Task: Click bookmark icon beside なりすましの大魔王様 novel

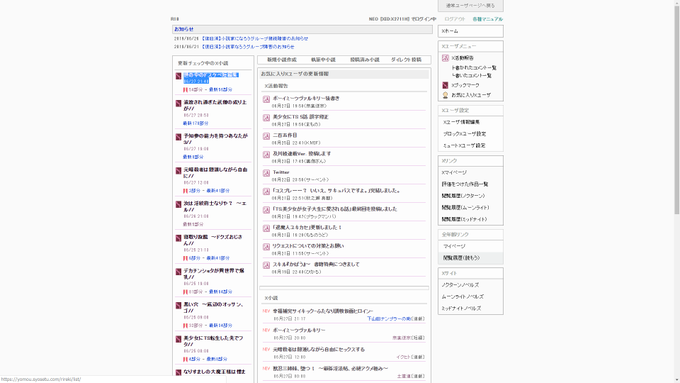Action: pyautogui.click(x=178, y=373)
